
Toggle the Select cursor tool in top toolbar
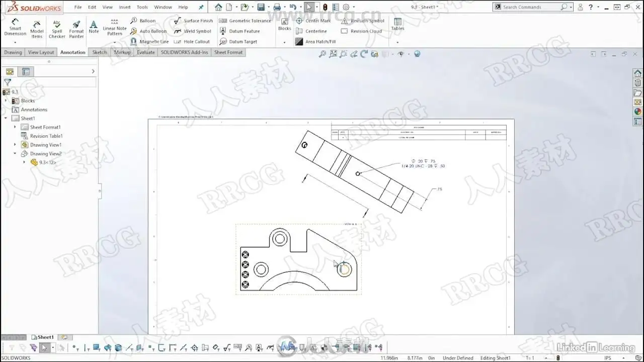[x=309, y=7]
